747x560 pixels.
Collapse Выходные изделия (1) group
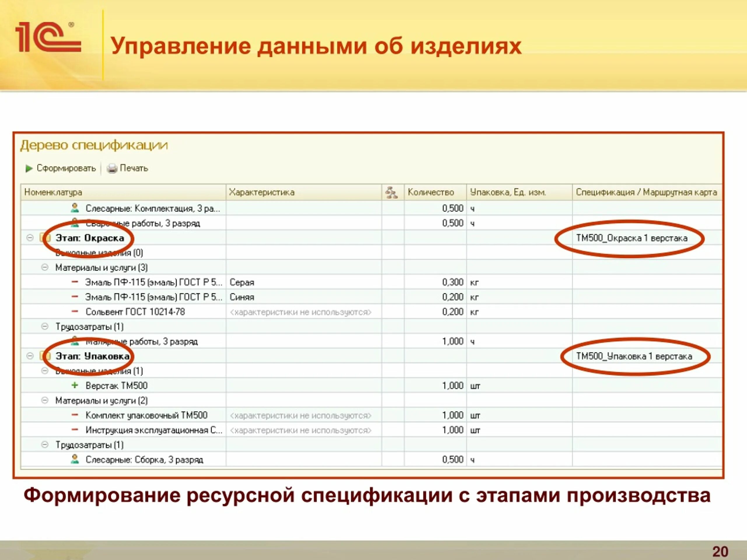tap(45, 371)
